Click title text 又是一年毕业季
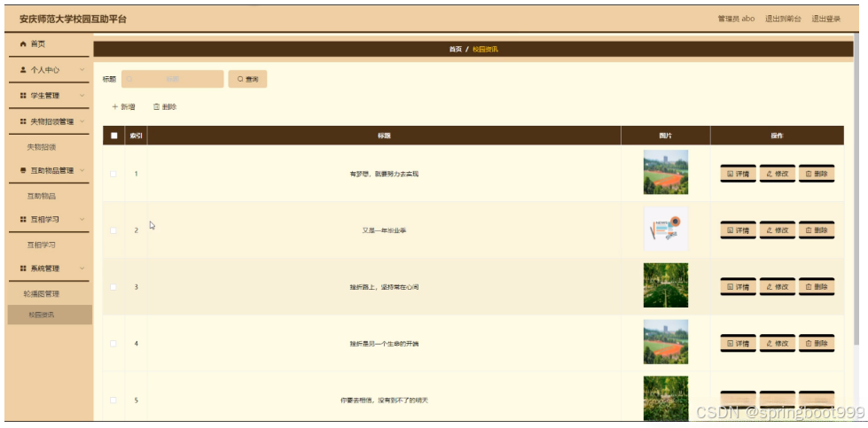Viewport: 868px width, 428px height. point(384,230)
